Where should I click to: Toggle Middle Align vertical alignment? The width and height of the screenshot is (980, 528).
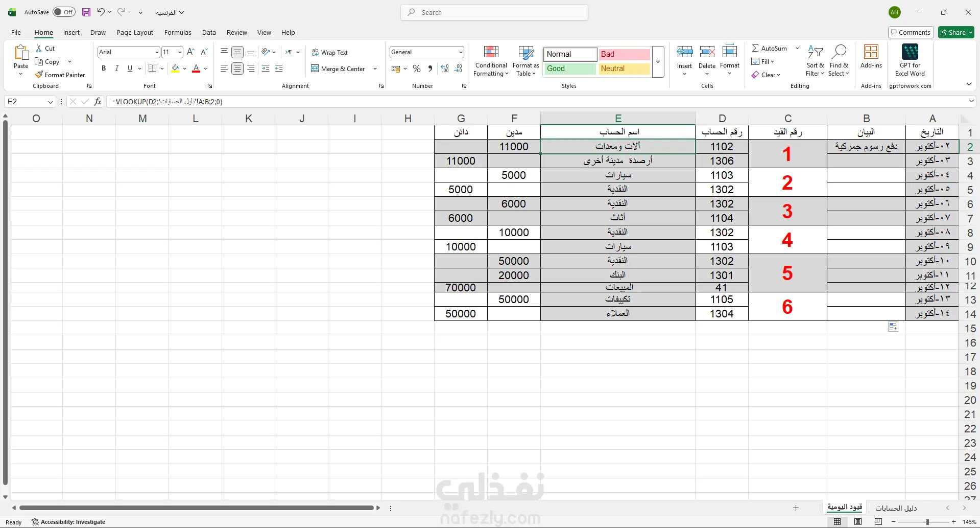click(237, 52)
